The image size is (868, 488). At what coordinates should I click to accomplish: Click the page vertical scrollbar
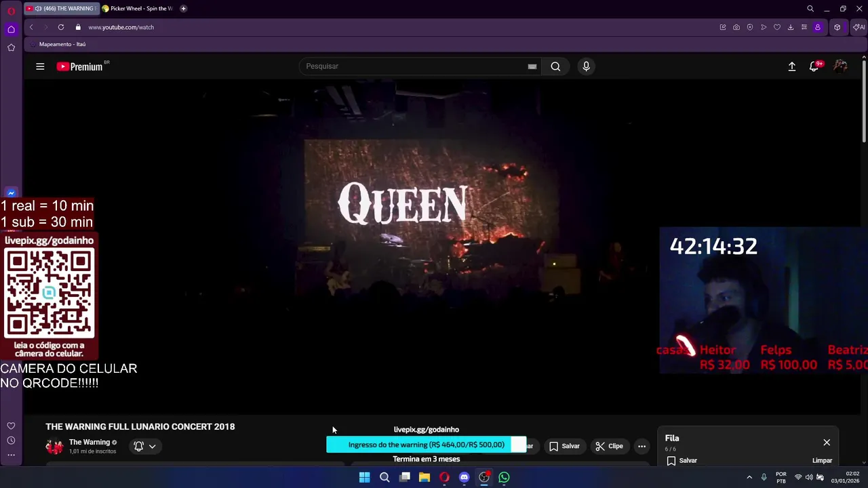[864, 102]
